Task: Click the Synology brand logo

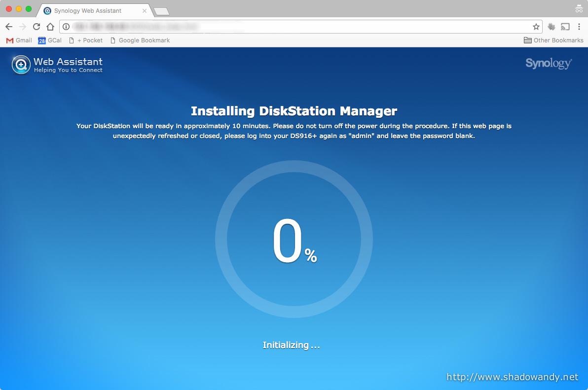Action: point(549,63)
